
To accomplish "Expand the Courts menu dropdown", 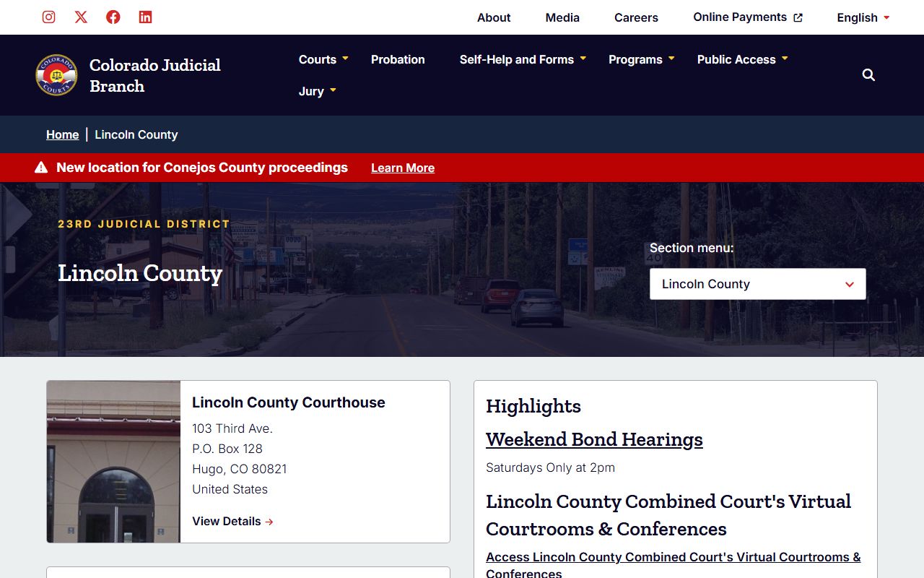I will tap(323, 59).
